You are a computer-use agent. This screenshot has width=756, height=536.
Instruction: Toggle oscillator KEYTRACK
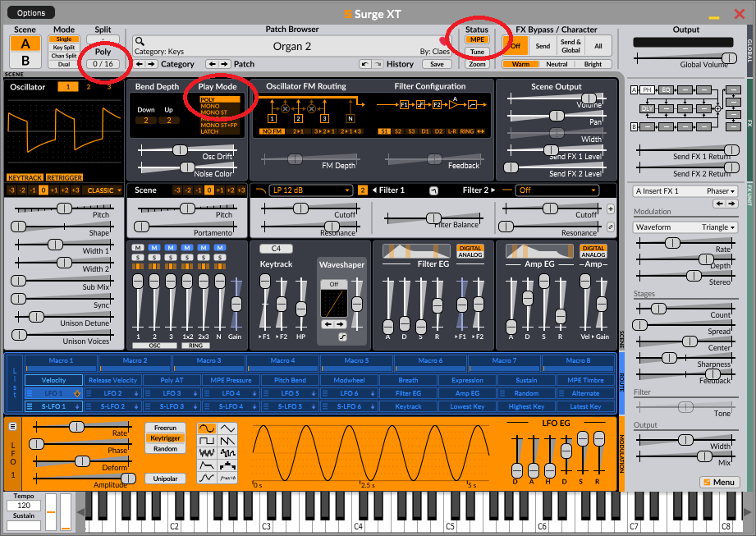pyautogui.click(x=25, y=177)
